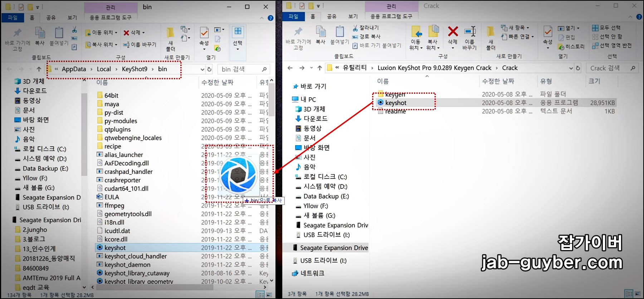Open View (보기) tab in Crack window

pos(353,16)
